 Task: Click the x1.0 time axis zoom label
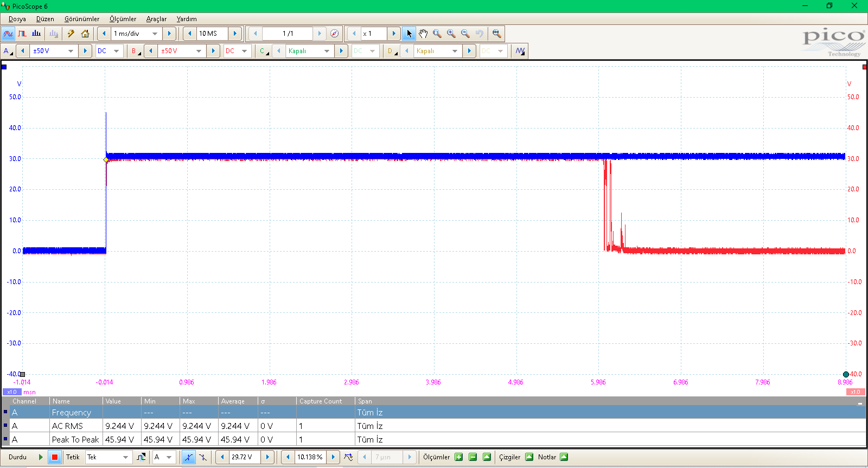12,392
